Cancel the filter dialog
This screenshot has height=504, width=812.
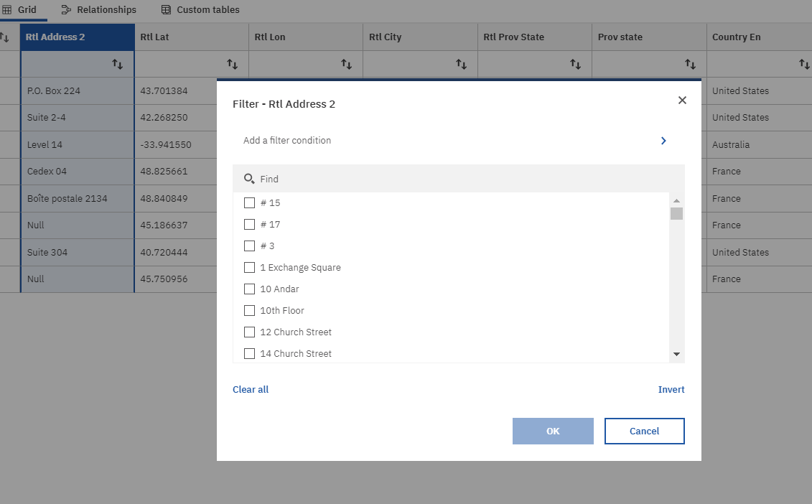644,431
